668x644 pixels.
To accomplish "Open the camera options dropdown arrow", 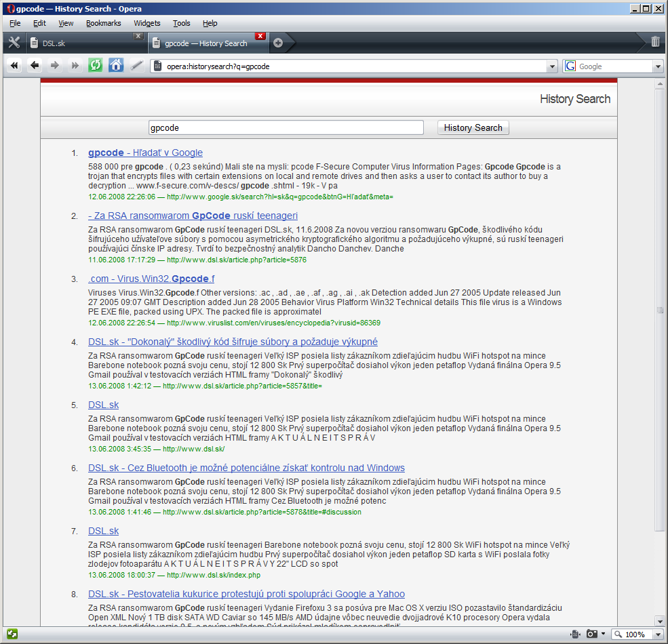I will pyautogui.click(x=604, y=635).
